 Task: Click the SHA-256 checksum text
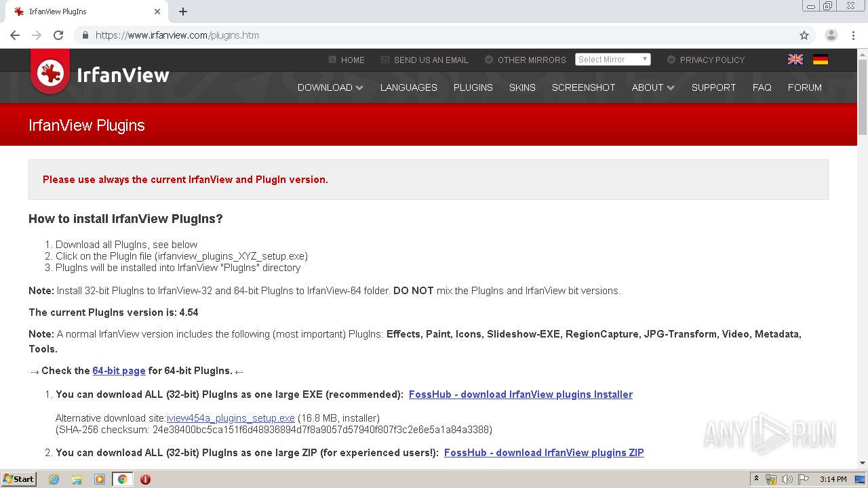coord(274,430)
